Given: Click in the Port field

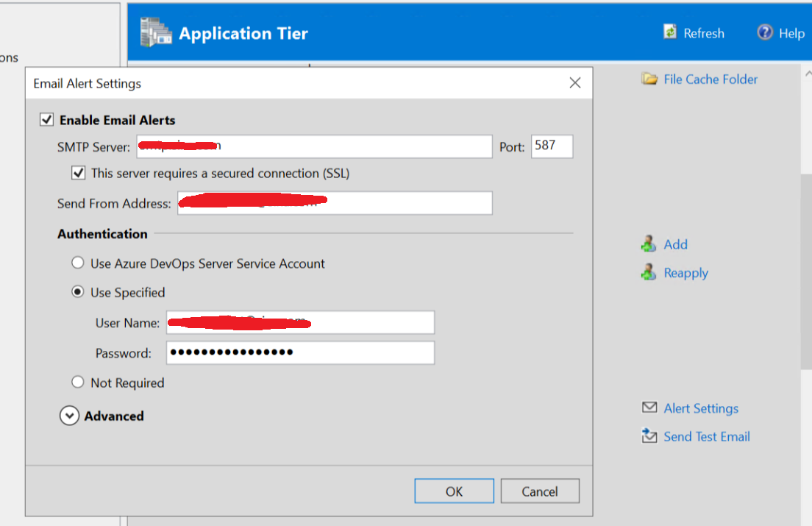Looking at the screenshot, I should click(552, 146).
